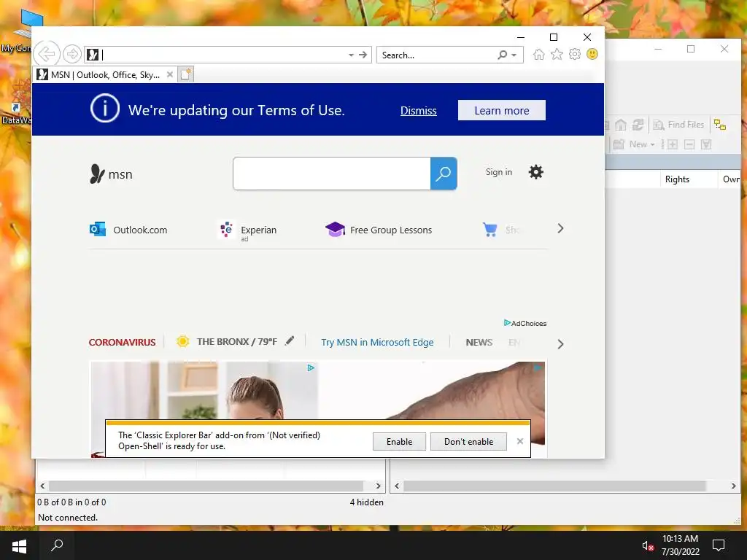Screen dimensions: 747x560
Task: Switch to the MSN | Outlook, Office tab
Action: (104, 75)
